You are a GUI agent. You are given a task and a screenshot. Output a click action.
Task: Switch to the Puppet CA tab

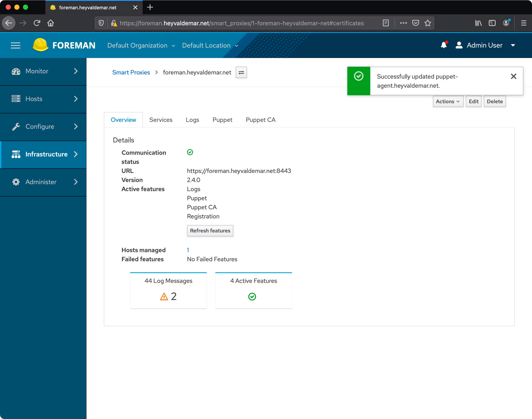(x=260, y=120)
